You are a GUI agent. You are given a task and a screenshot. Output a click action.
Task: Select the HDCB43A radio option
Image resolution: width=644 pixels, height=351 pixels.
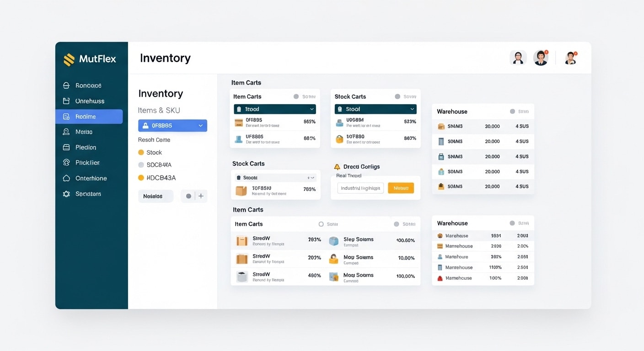[141, 177]
